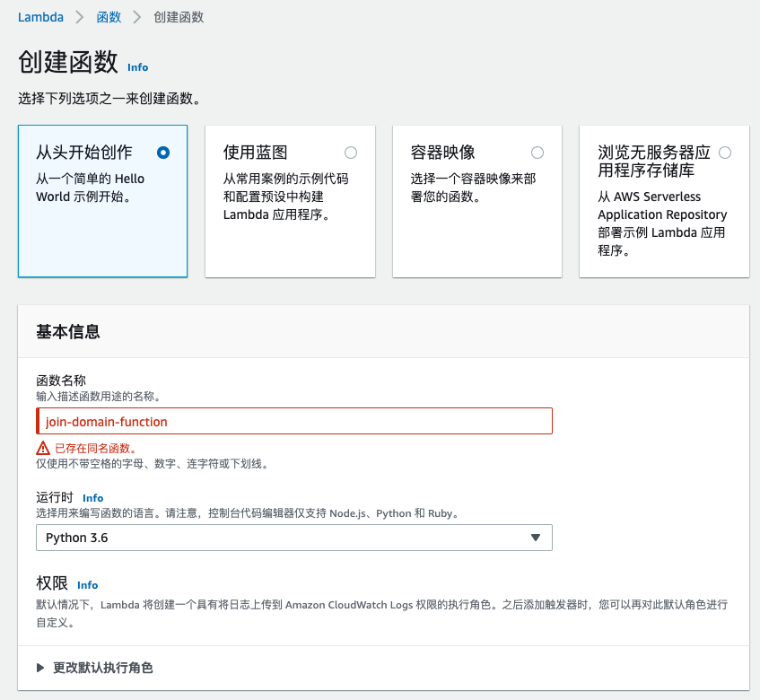Click the 基本信息 section header
This screenshot has height=700, width=760.
68,332
